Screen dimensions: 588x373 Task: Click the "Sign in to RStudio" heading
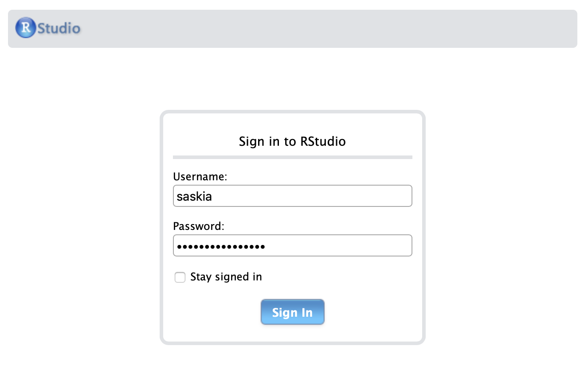[292, 141]
